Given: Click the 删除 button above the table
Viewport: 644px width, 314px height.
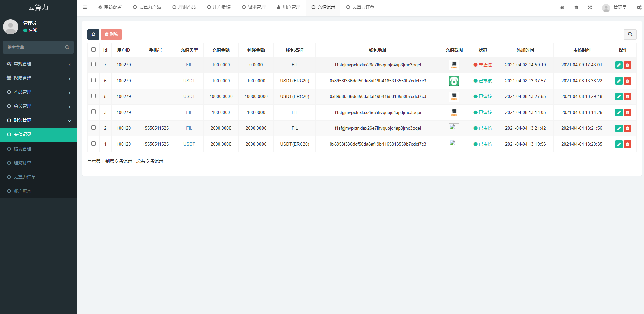Looking at the screenshot, I should pyautogui.click(x=111, y=34).
